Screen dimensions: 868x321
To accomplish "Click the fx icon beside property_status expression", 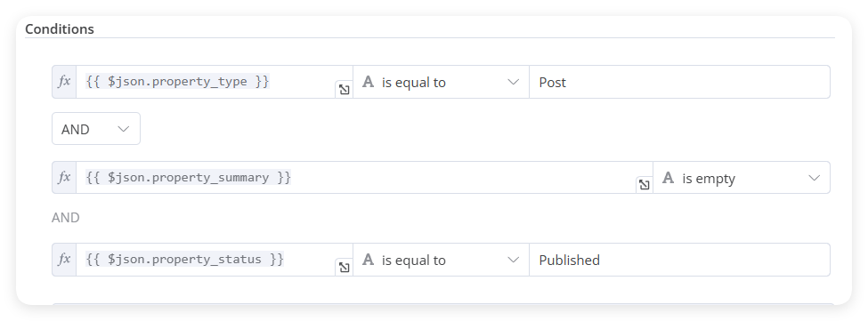I will tap(64, 259).
